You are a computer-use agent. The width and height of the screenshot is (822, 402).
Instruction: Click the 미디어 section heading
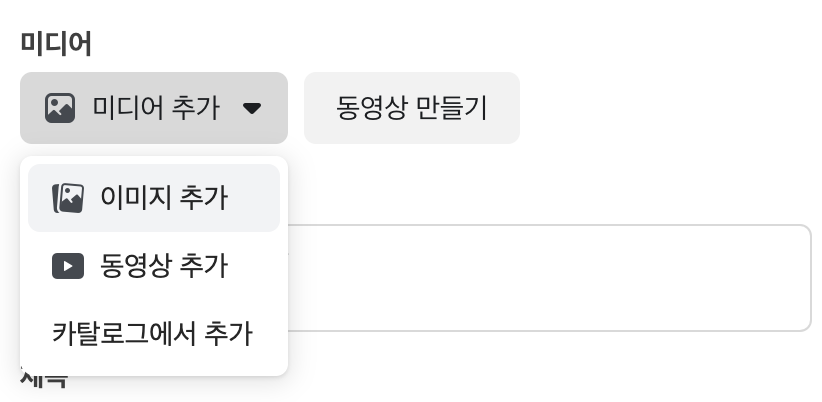(x=56, y=43)
